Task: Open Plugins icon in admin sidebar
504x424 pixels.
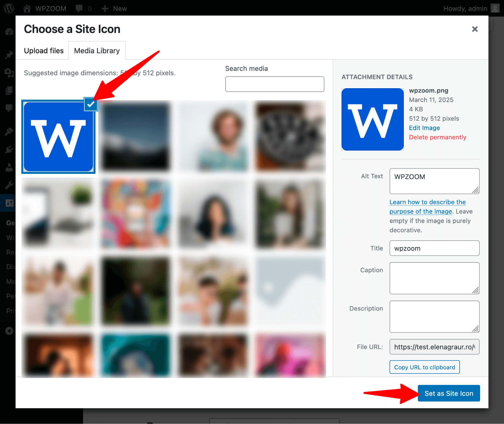Action: point(9,149)
